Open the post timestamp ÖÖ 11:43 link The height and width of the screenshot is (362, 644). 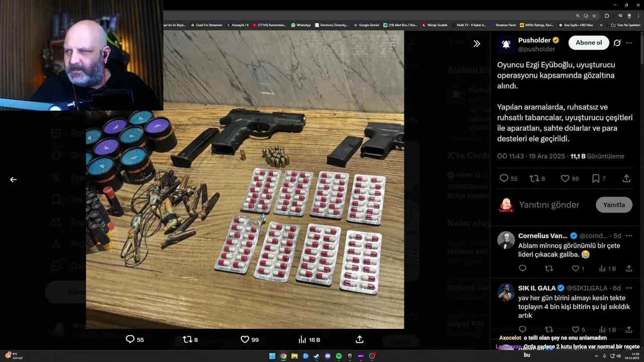(x=531, y=156)
